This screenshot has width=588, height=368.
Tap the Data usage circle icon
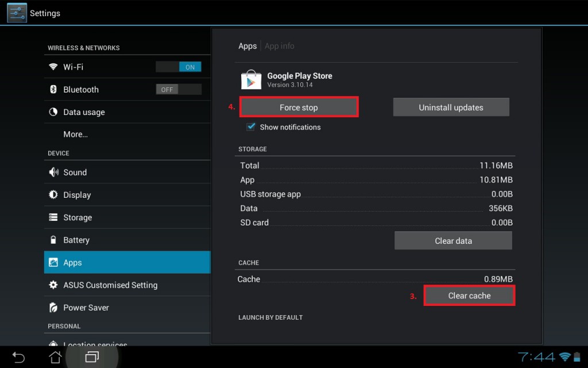tap(53, 112)
